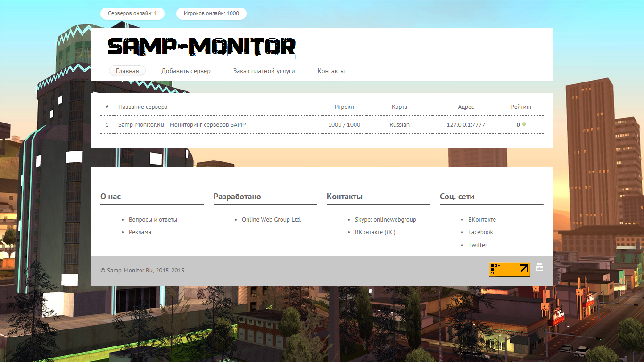Open the Реклама link

pos(140,232)
